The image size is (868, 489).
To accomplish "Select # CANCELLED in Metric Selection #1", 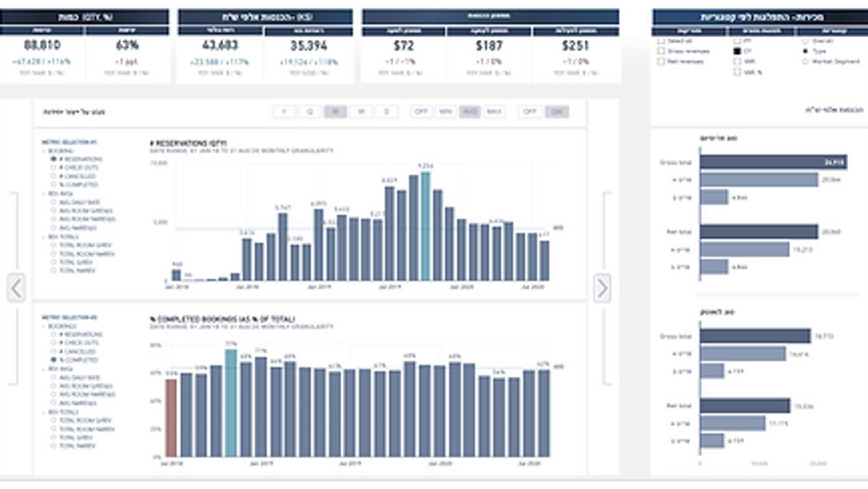I will [x=54, y=176].
